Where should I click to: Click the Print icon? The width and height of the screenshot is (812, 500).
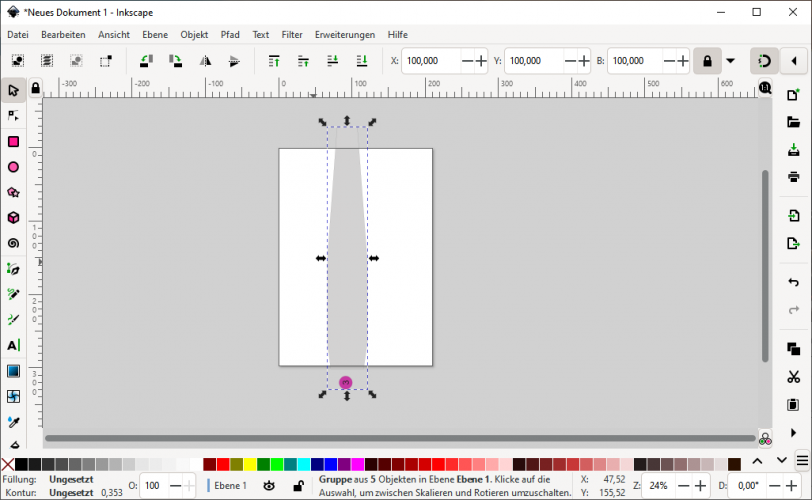[793, 177]
